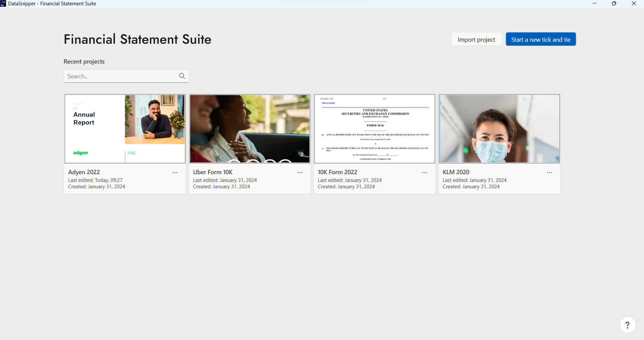Viewport: 644px width, 340px height.
Task: Expand the 10K Form 2022 options menu
Action: [x=424, y=173]
